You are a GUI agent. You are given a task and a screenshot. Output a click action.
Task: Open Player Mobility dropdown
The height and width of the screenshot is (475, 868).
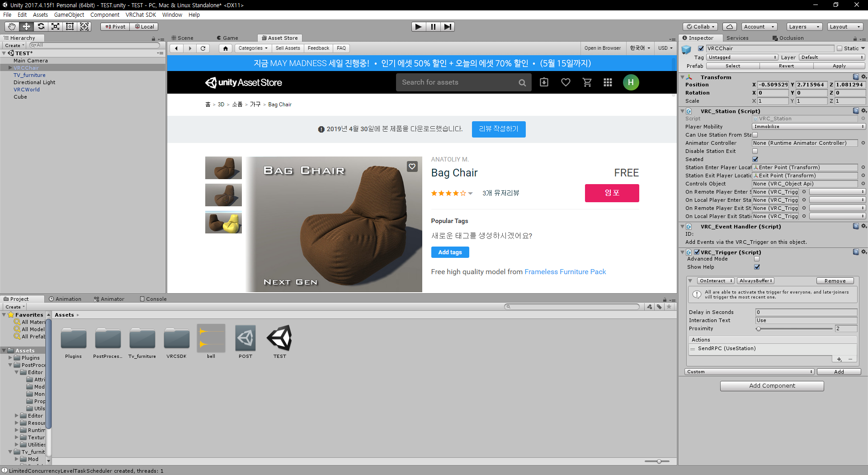click(808, 127)
